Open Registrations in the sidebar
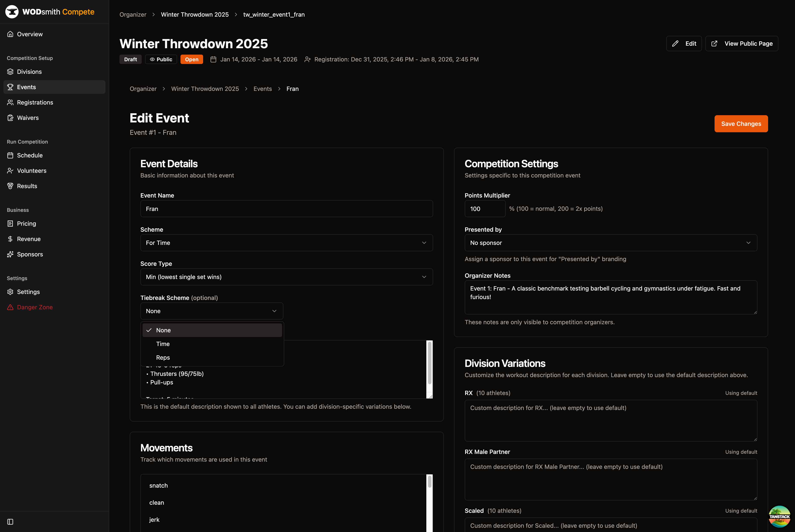This screenshot has width=795, height=532. coord(54,102)
